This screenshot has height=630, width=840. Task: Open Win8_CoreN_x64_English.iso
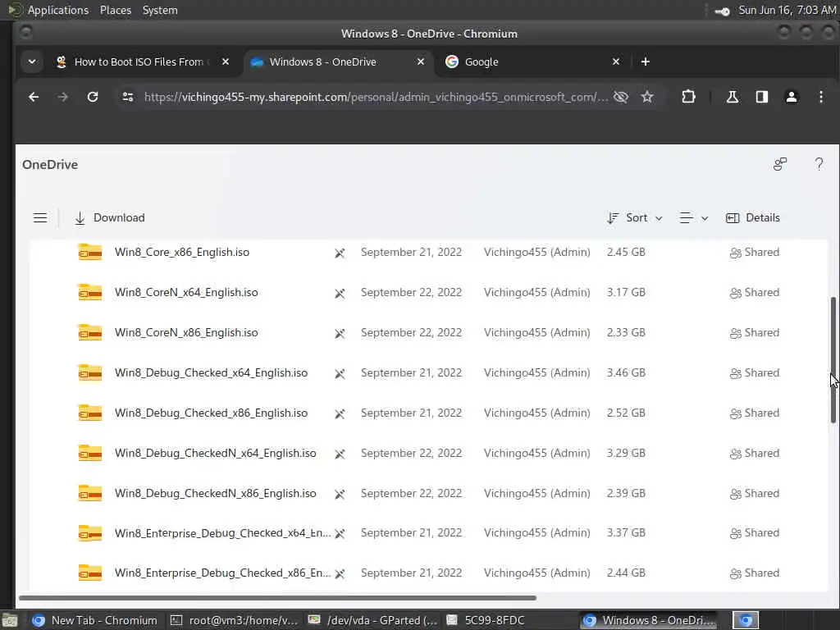point(186,293)
